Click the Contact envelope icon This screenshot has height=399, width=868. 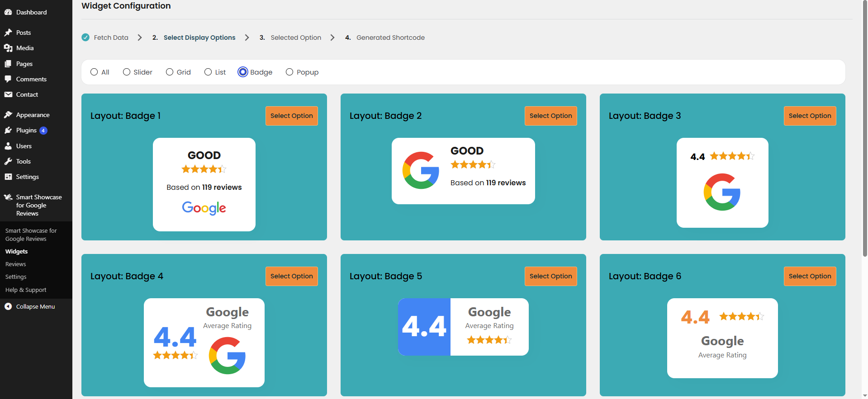(8, 94)
